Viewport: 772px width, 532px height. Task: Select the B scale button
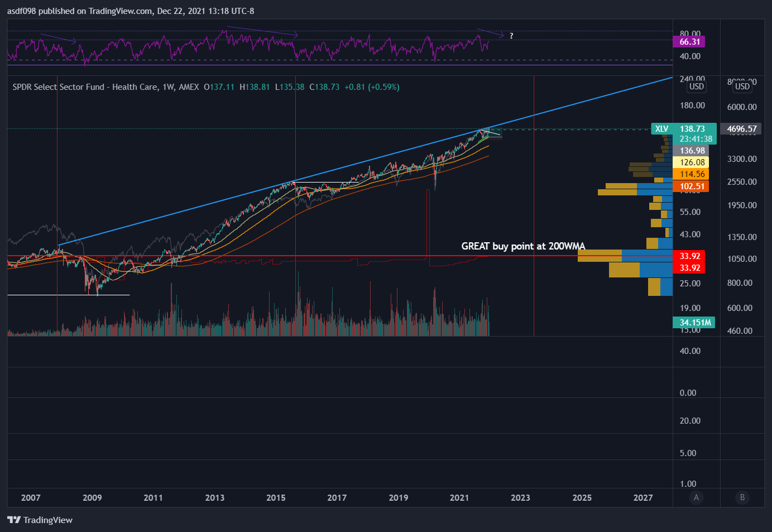point(742,497)
